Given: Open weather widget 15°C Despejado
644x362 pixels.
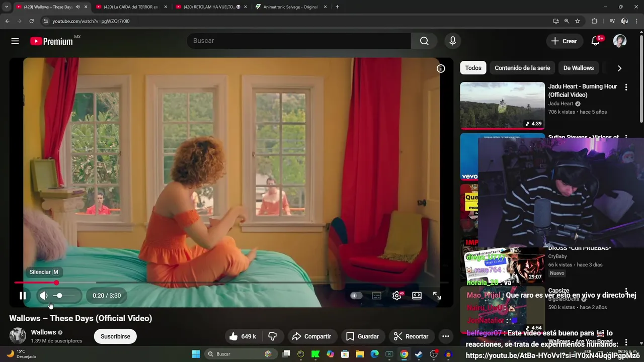Looking at the screenshot, I should [x=21, y=354].
